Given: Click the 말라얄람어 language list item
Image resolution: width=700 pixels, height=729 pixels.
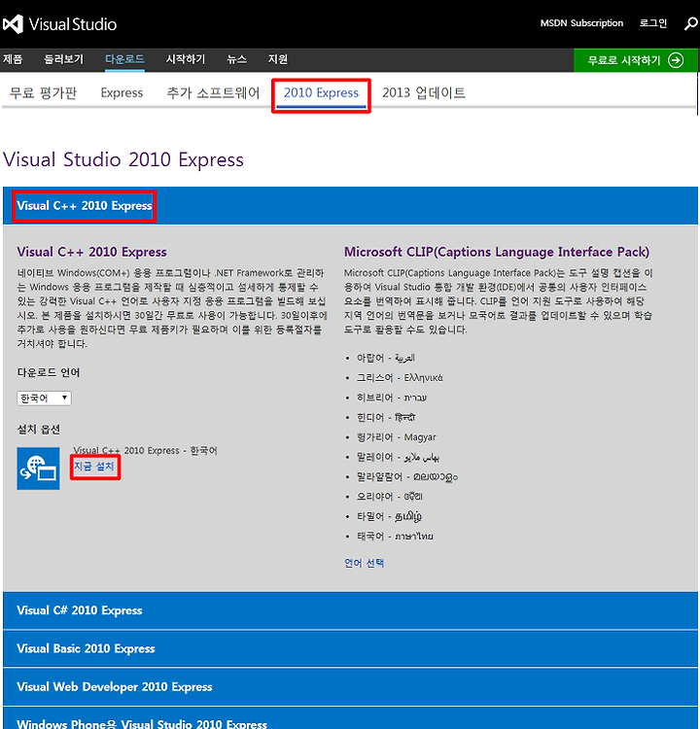Looking at the screenshot, I should [x=407, y=476].
